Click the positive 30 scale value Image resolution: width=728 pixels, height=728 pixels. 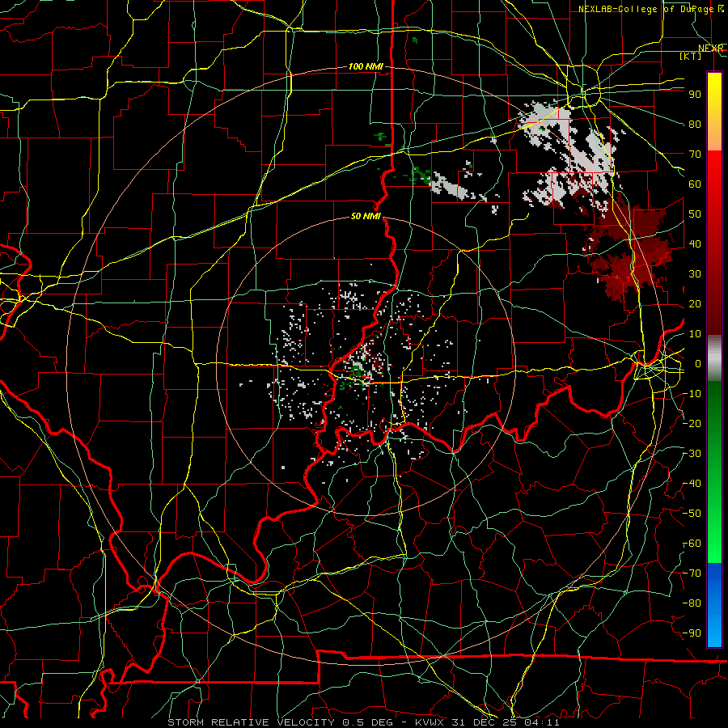click(x=695, y=274)
